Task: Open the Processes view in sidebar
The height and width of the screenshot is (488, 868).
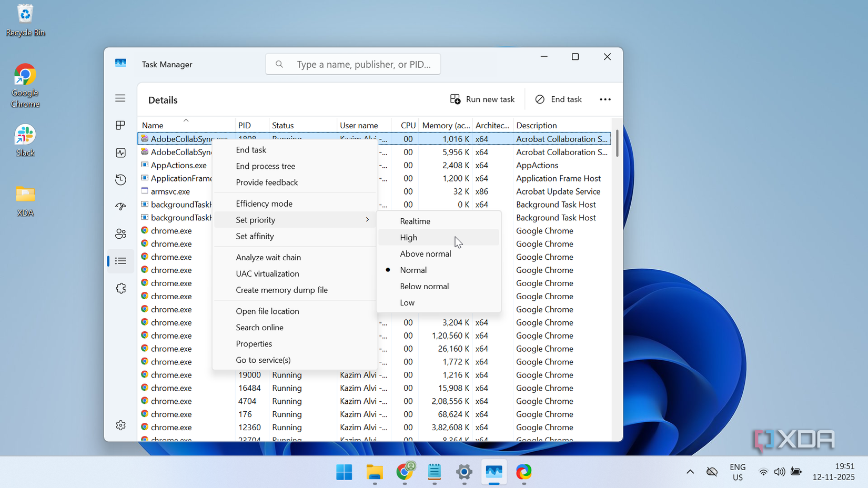Action: 120,125
